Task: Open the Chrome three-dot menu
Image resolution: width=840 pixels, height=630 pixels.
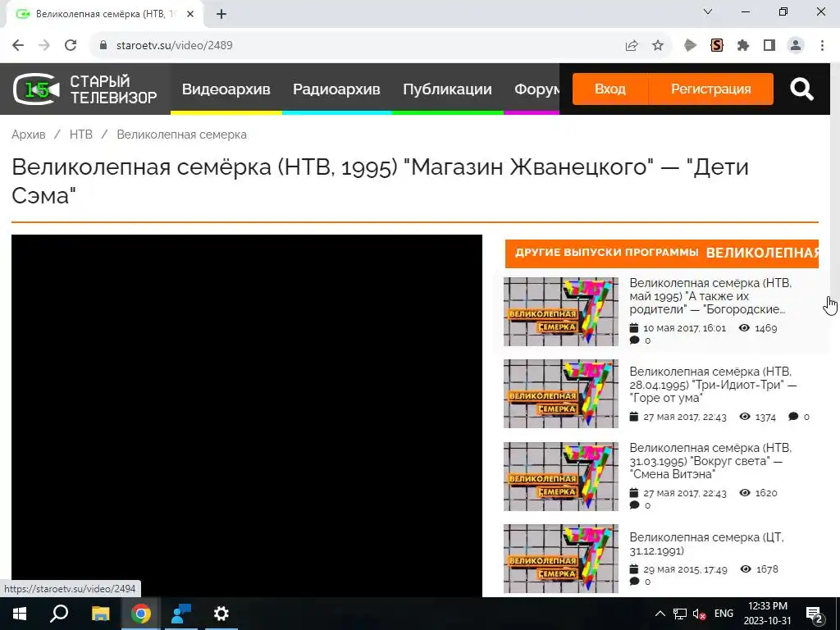Action: click(822, 46)
